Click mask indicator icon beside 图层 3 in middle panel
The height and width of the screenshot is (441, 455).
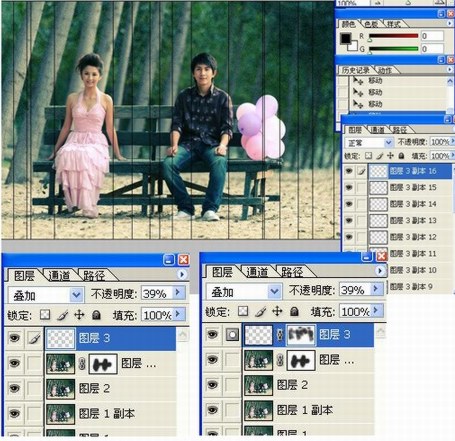click(232, 334)
